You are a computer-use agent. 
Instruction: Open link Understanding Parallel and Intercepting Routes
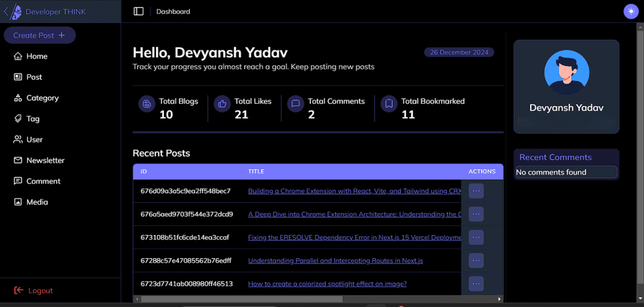tap(336, 261)
